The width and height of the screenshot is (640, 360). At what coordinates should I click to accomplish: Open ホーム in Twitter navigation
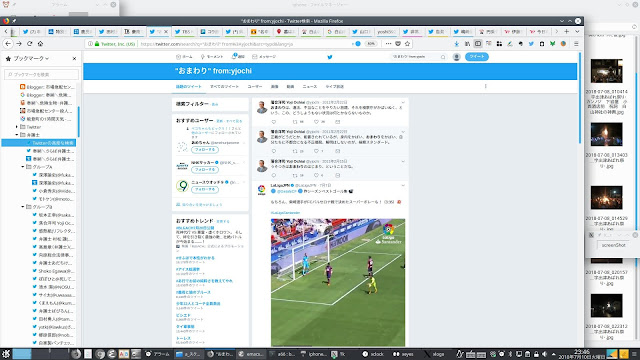(x=184, y=57)
